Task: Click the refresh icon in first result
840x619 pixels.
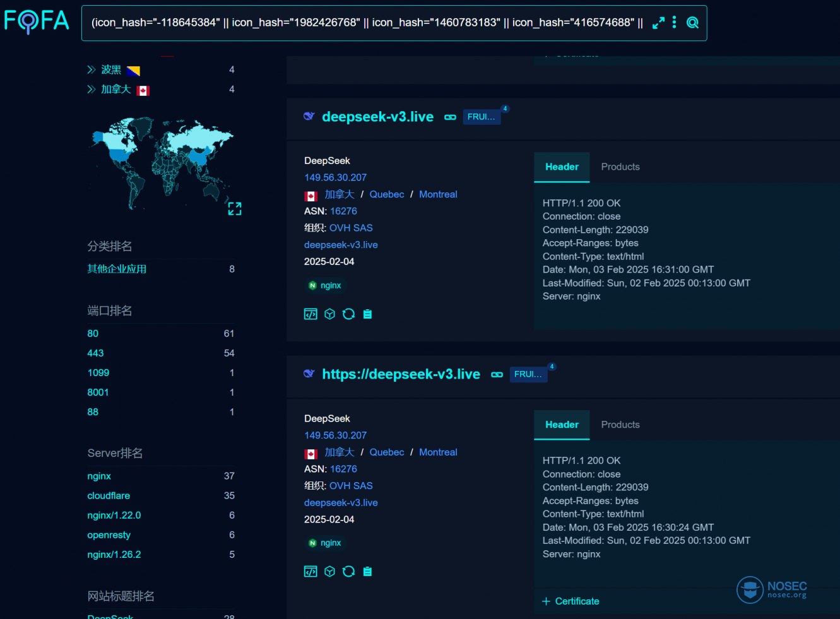Action: [348, 314]
